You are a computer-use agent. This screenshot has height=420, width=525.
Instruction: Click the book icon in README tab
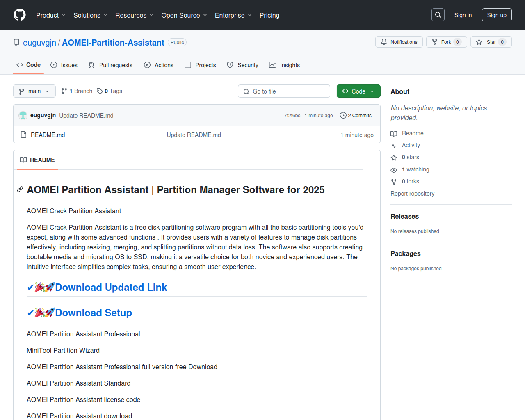(x=23, y=160)
